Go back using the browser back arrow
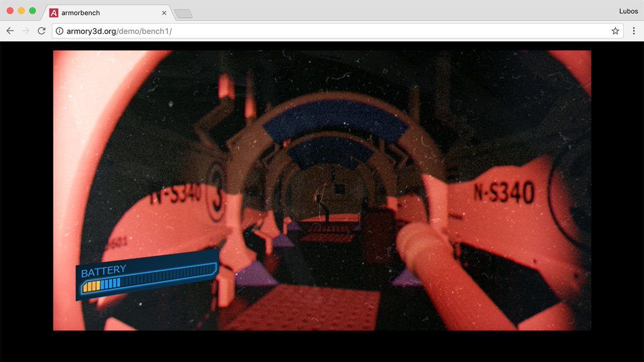 (10, 31)
